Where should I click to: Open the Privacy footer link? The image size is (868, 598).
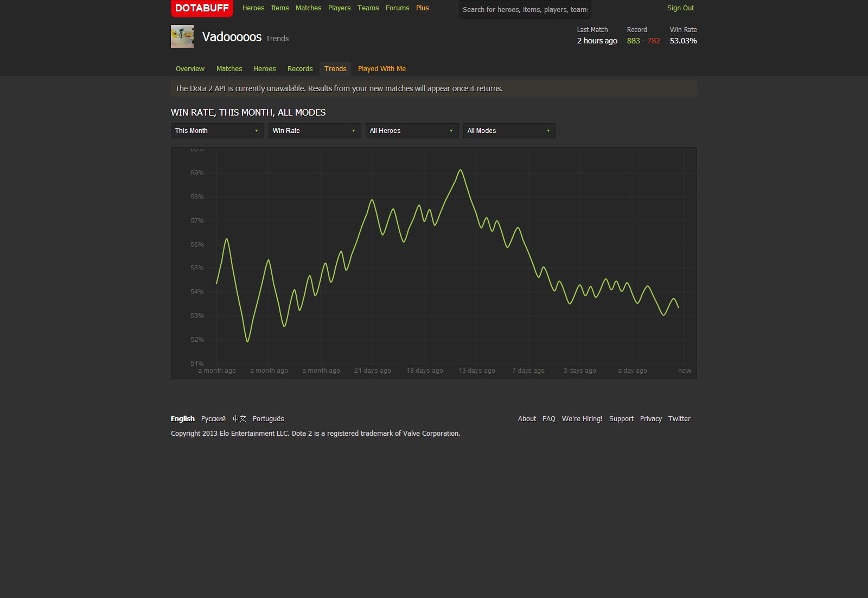pyautogui.click(x=651, y=419)
